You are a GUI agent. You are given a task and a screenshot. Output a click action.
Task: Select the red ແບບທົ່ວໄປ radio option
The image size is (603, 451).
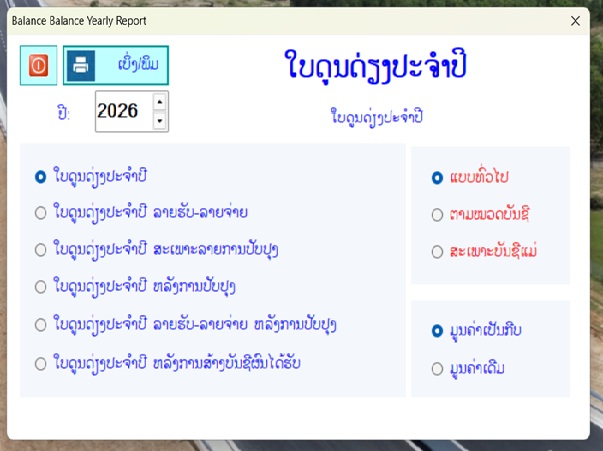[437, 177]
